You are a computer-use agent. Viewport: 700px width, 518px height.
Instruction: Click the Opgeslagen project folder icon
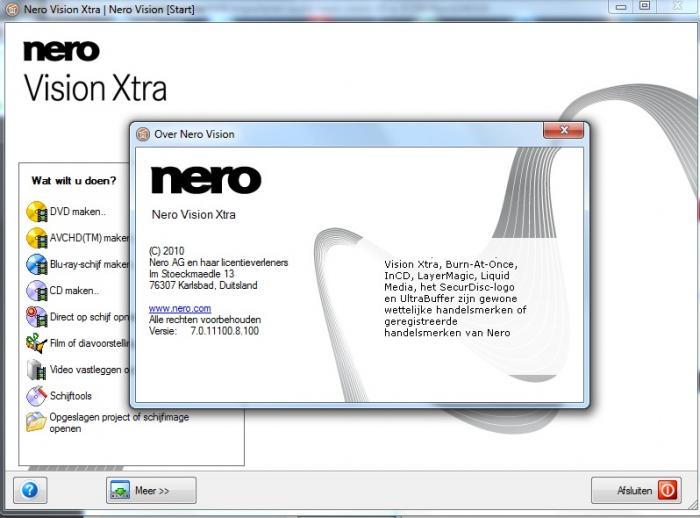point(36,422)
